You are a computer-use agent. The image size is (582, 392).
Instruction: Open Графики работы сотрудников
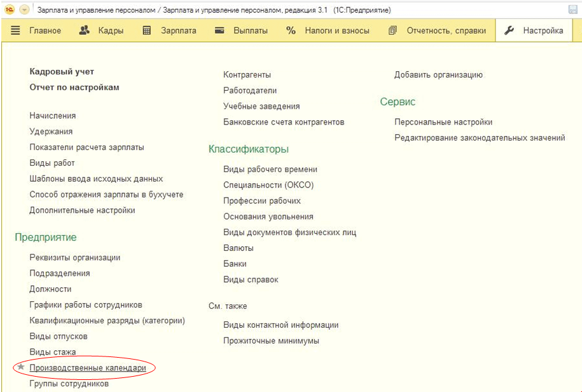click(x=86, y=305)
